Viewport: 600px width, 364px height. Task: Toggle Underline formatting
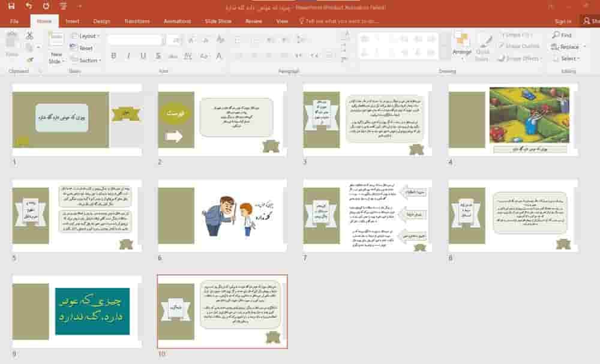143,56
